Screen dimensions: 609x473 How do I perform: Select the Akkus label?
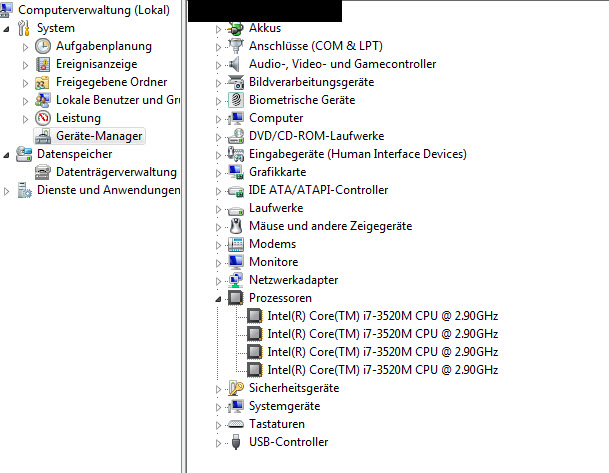tap(264, 28)
